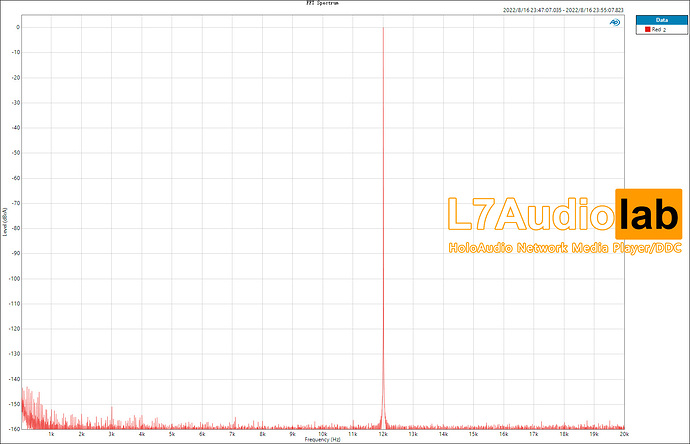The image size is (690, 444).
Task: Click the "-10" level axis tick label
Action: pos(16,52)
